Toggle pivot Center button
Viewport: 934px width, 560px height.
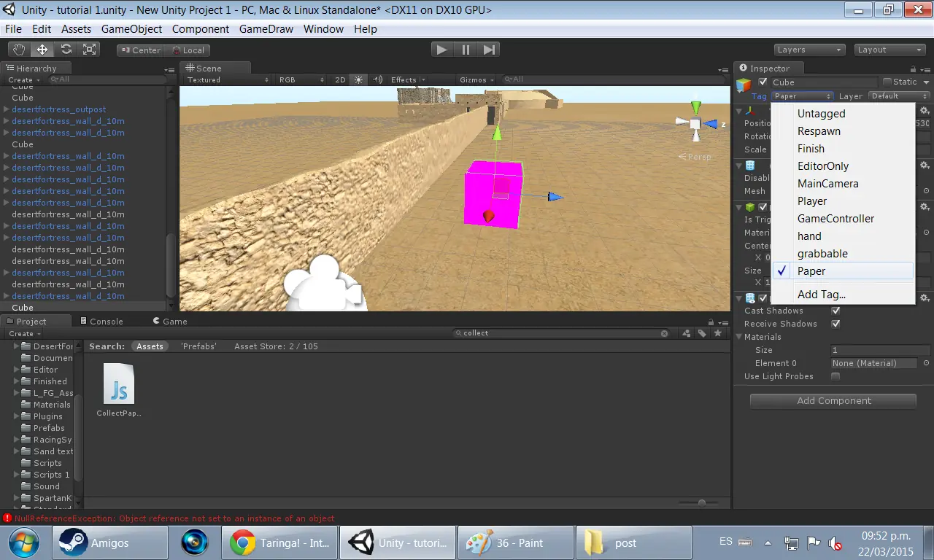point(140,50)
